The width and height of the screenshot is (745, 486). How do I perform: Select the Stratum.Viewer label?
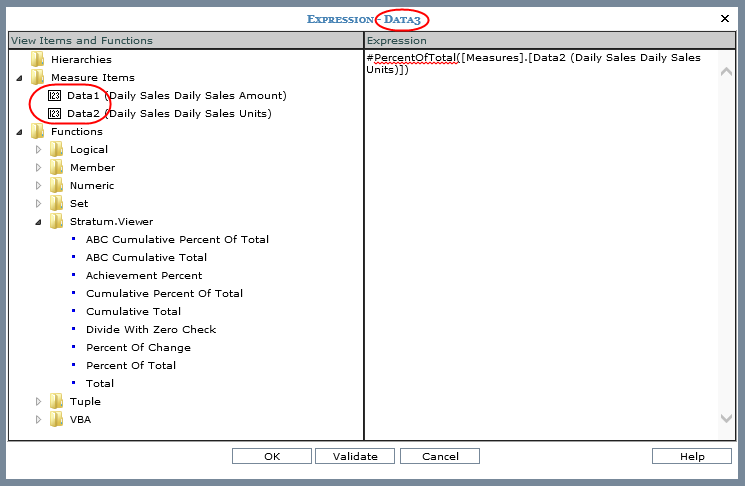click(x=112, y=222)
